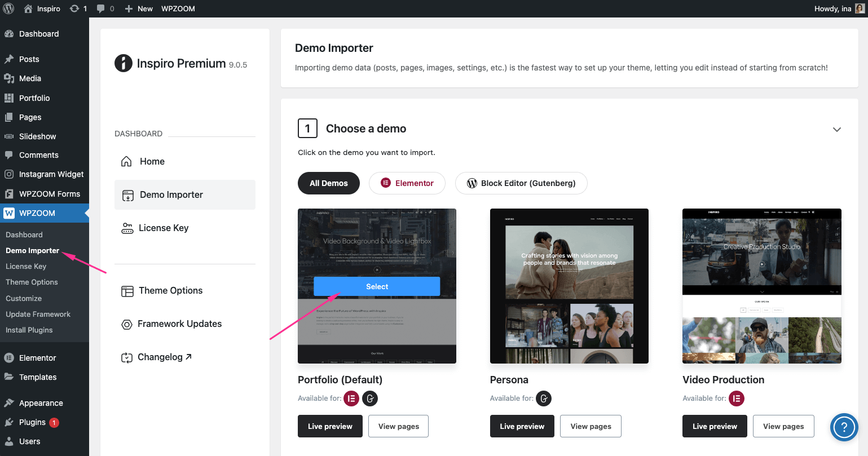Click Live preview for Portfolio (Default)
Screen dimensions: 868x456
click(330, 426)
